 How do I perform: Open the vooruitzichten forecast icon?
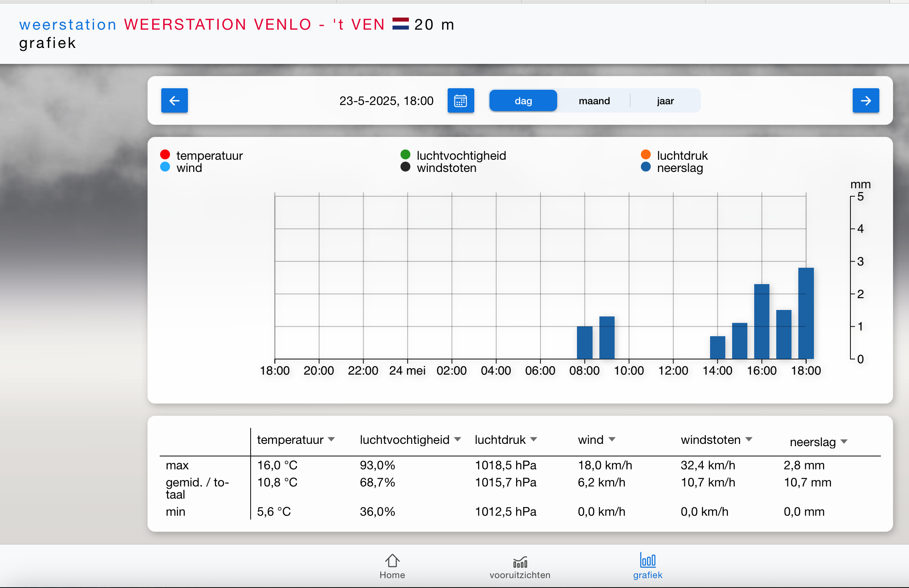coord(520,562)
